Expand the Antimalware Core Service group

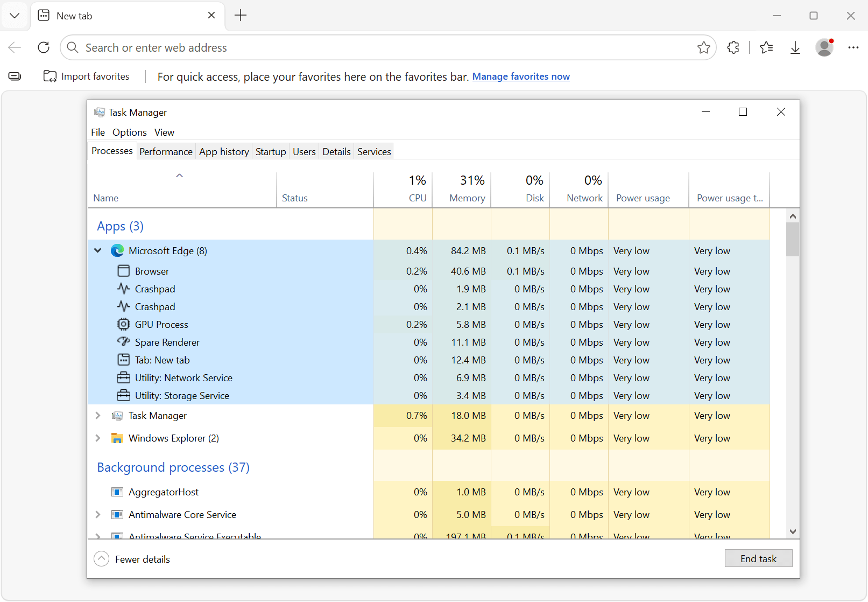98,514
